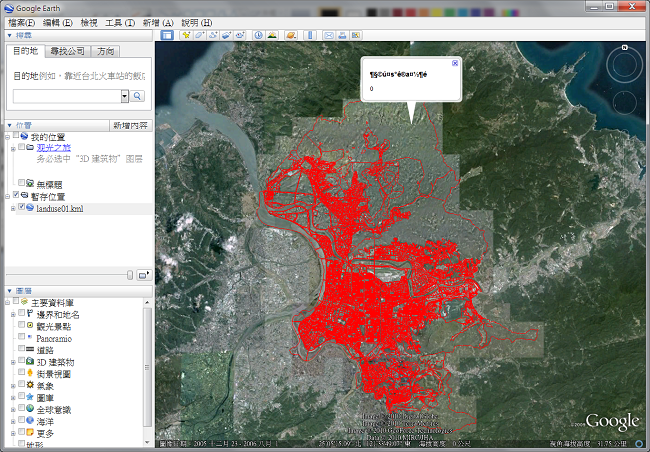
Task: Click the add placemark pushpin icon
Action: pyautogui.click(x=185, y=35)
